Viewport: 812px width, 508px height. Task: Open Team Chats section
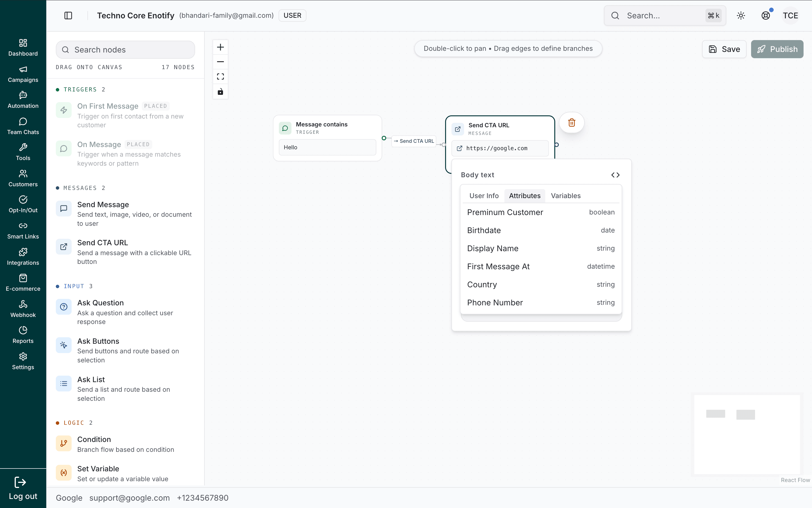[23, 126]
